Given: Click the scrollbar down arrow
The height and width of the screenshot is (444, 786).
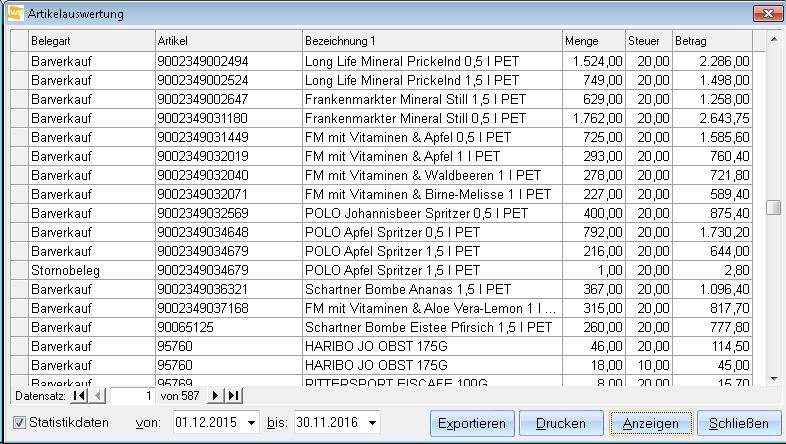Looking at the screenshot, I should tap(773, 379).
